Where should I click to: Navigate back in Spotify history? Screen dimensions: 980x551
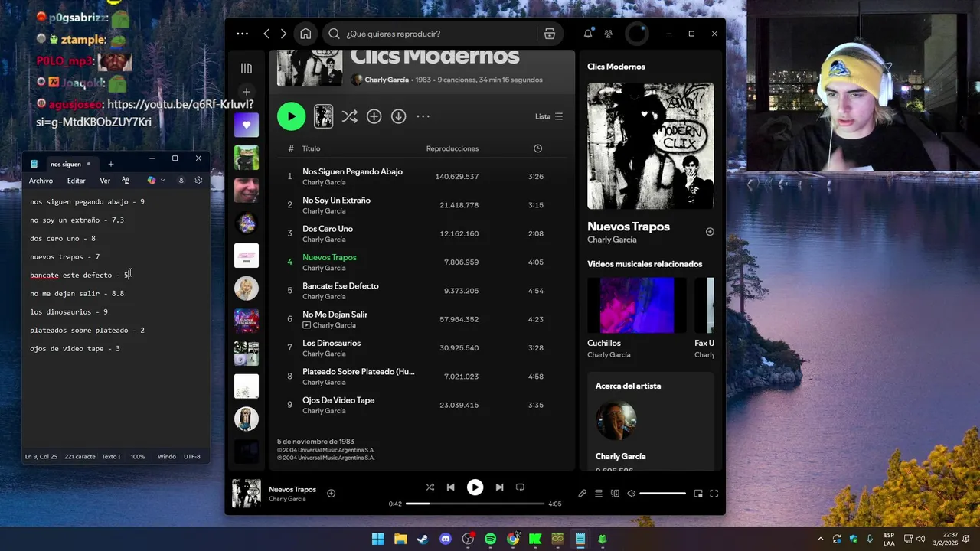pyautogui.click(x=266, y=34)
